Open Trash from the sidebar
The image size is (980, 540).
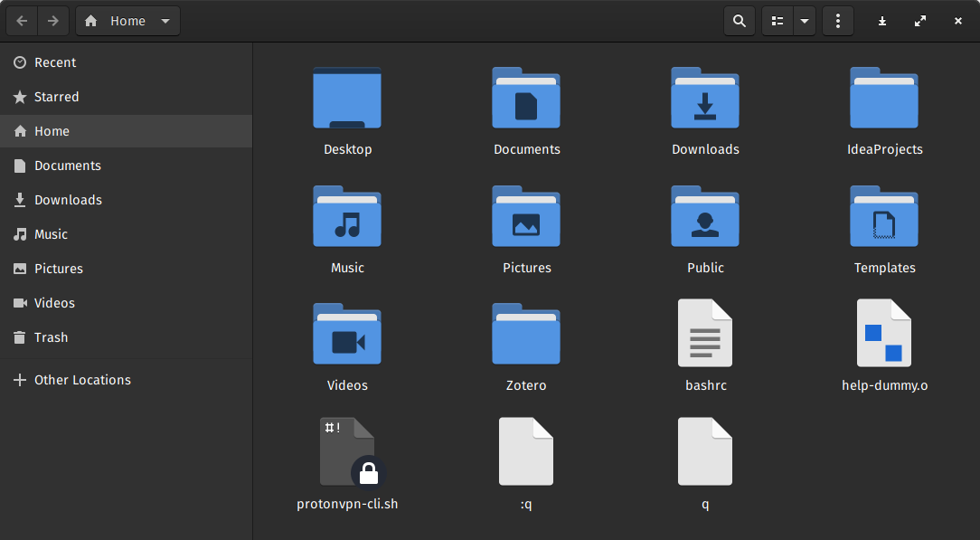(51, 337)
